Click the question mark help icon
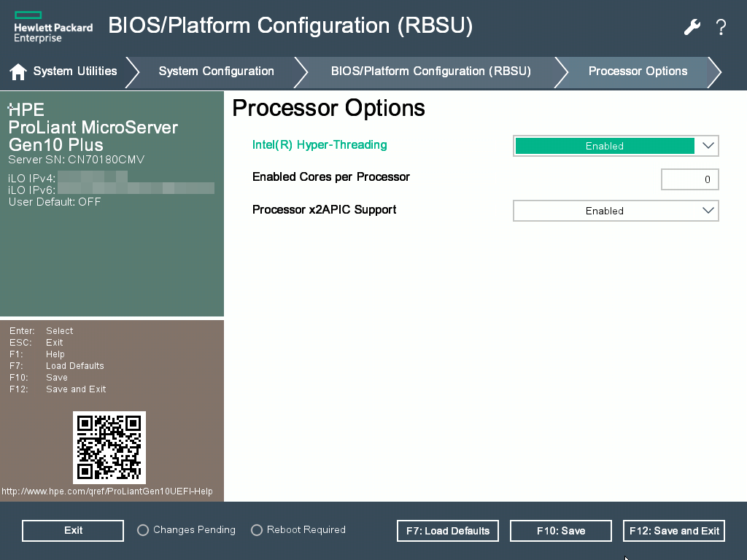Screen dimensions: 747x560 click(x=721, y=27)
